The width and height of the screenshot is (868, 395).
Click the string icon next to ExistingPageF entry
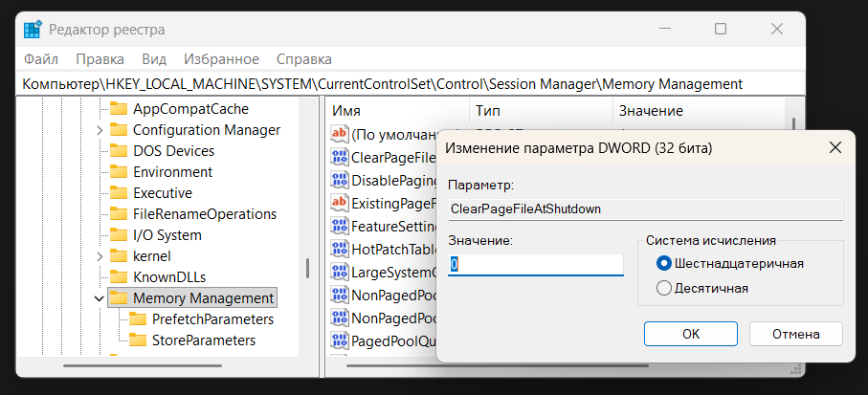click(340, 203)
